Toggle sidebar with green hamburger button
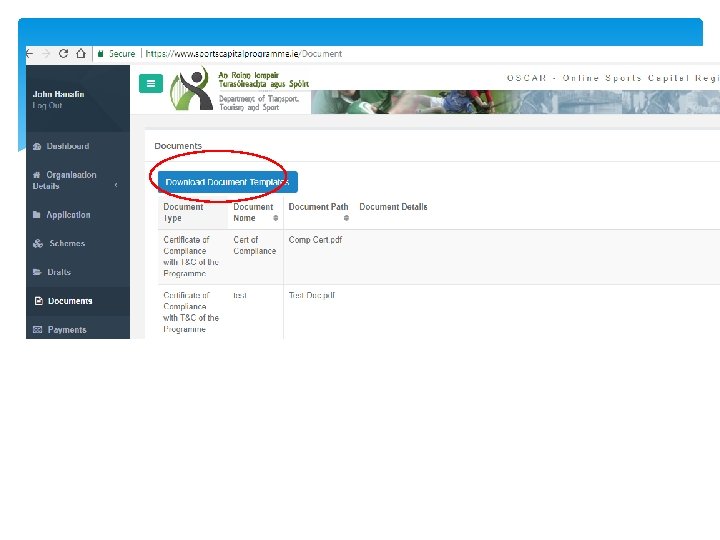Image resolution: width=720 pixels, height=540 pixels. pyautogui.click(x=151, y=84)
